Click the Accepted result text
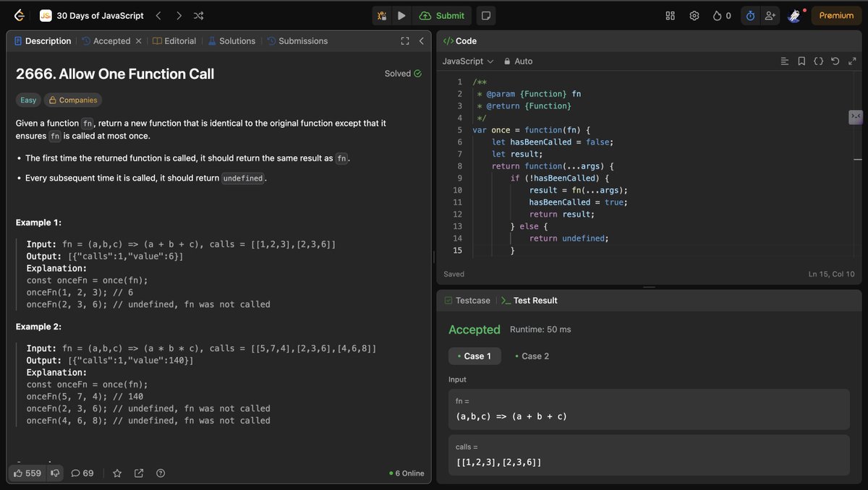868x490 pixels. click(475, 330)
